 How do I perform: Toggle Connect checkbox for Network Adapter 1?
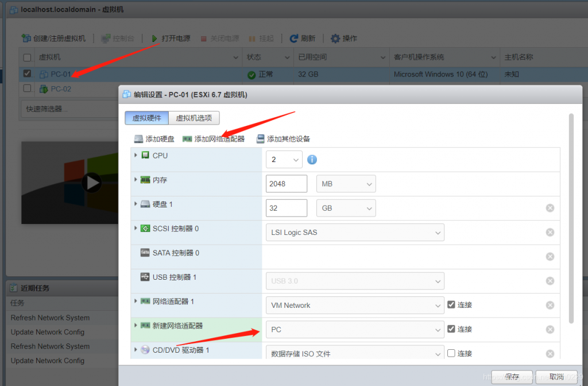coord(451,305)
